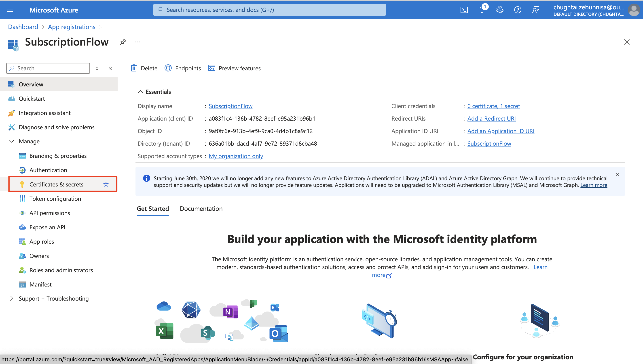Pin SubscriptionFlow blade to dashboard
This screenshot has width=643, height=364.
[123, 42]
